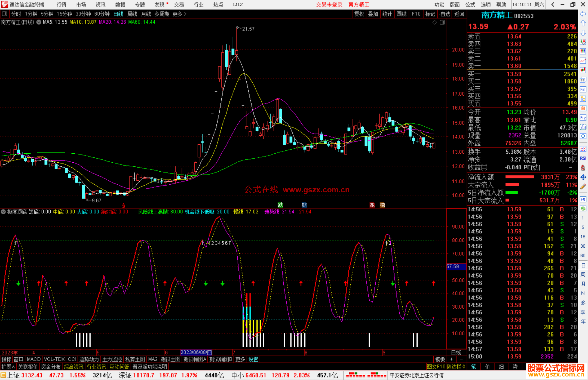Click the back arrow icon in sidebar
The image size is (588, 380).
click(583, 14)
